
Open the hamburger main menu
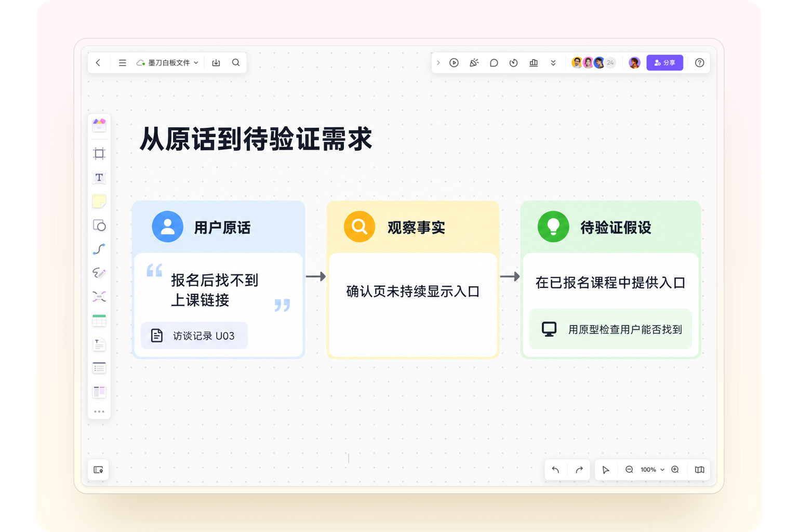pos(122,63)
